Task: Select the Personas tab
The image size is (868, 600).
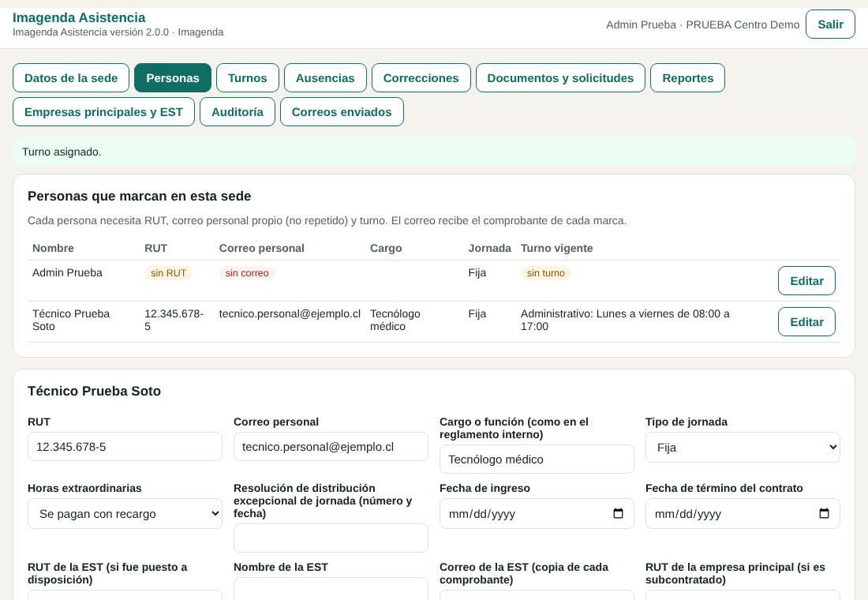Action: point(173,78)
